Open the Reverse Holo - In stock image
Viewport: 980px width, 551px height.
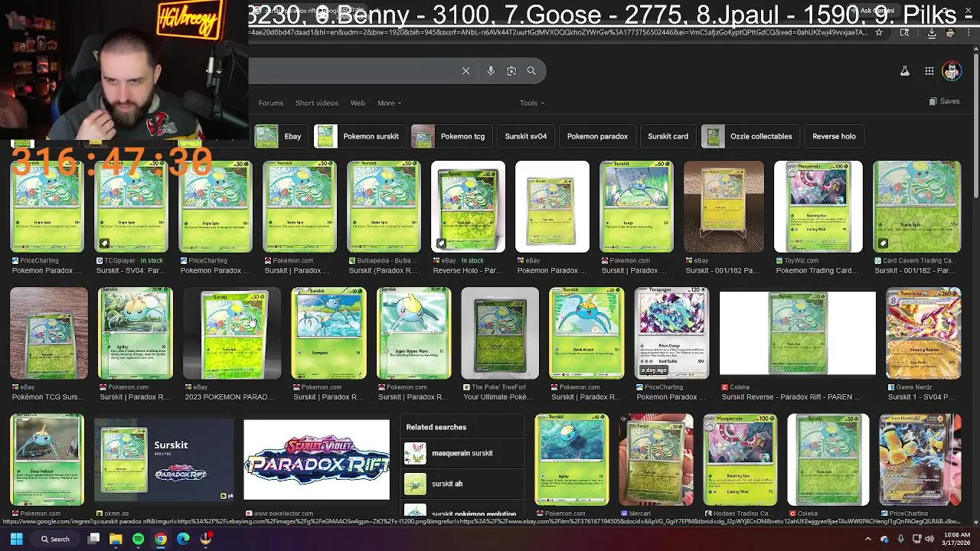(468, 206)
